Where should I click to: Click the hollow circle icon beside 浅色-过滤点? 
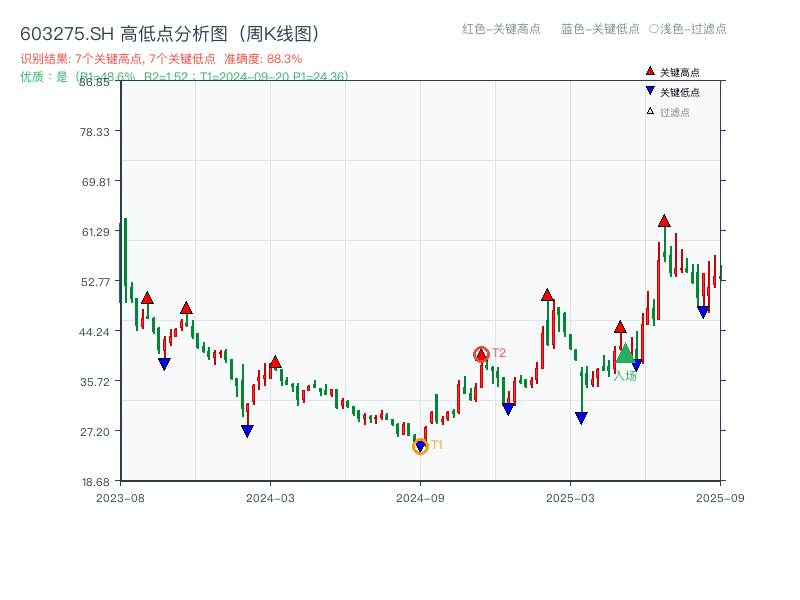point(651,30)
